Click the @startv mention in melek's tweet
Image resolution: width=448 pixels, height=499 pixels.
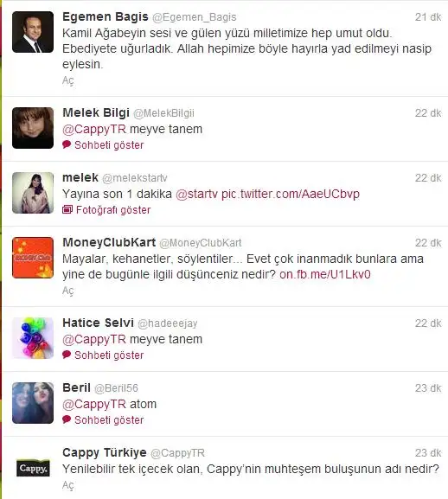(196, 194)
